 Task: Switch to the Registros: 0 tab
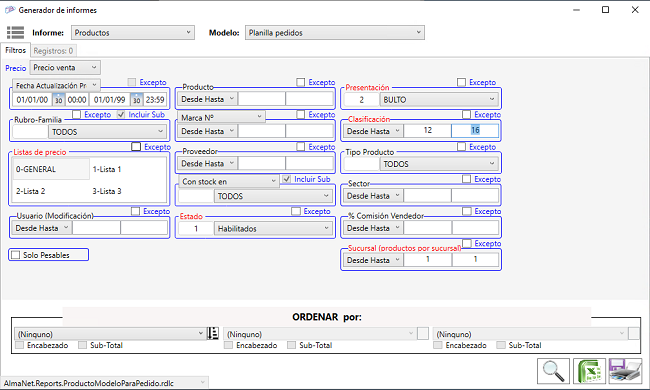53,51
